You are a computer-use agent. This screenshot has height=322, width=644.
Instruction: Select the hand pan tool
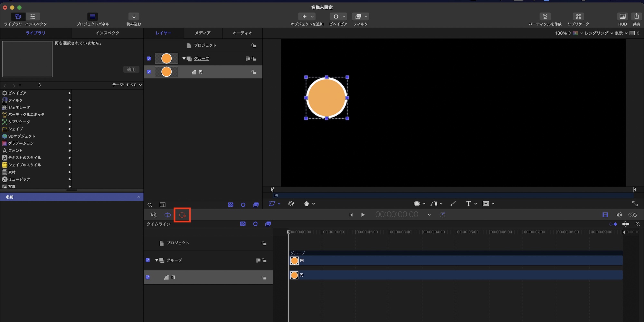point(307,204)
